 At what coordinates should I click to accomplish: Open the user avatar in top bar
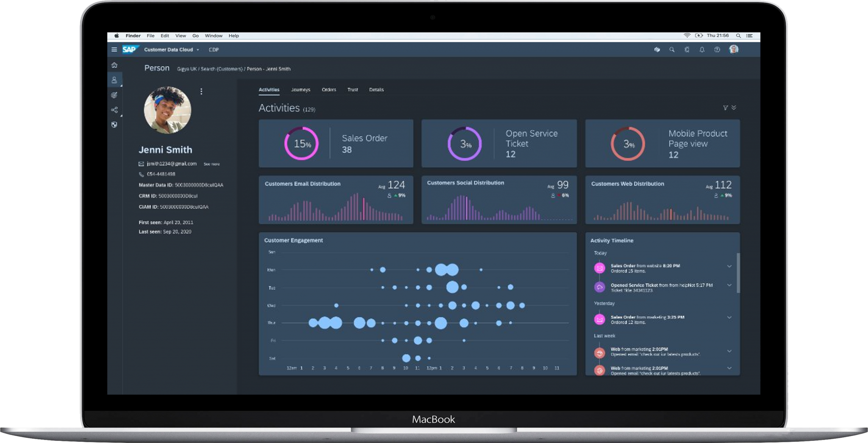(734, 50)
